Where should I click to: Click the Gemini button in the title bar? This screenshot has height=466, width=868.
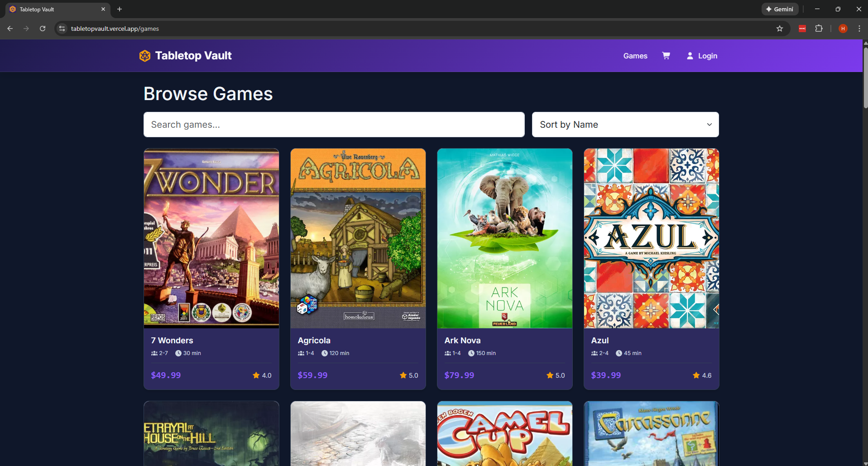(780, 9)
